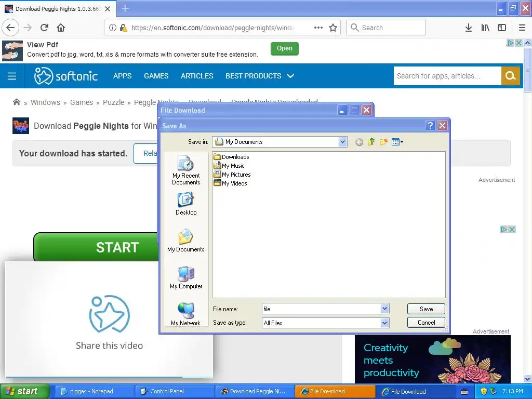The height and width of the screenshot is (399, 532).
Task: Switch to Control Panel in the taskbar
Action: 175,392
